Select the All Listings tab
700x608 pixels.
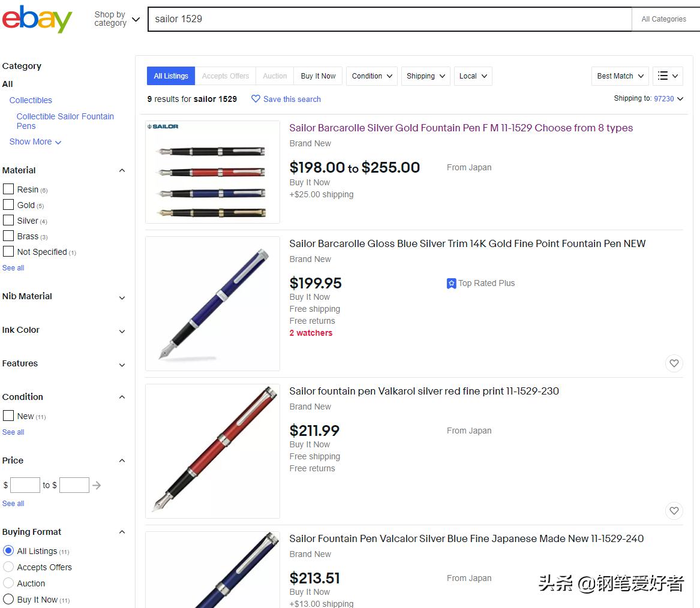[x=171, y=76]
